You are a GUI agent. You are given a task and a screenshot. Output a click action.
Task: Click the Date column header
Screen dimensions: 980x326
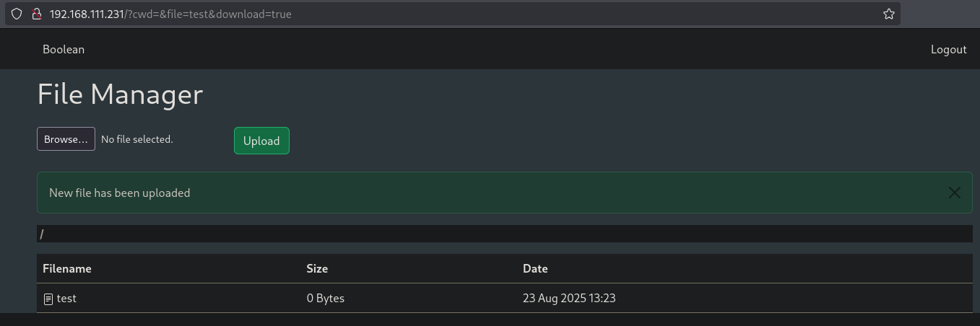pyautogui.click(x=535, y=268)
